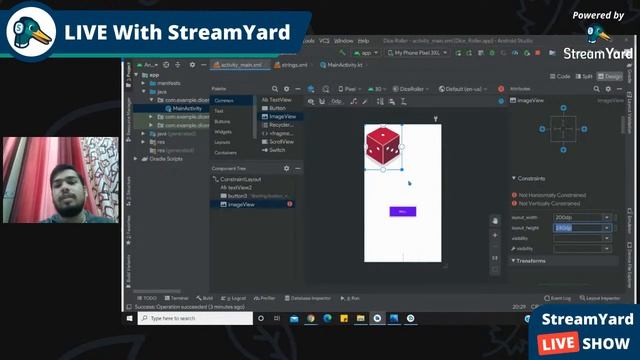The width and height of the screenshot is (640, 360).
Task: Expand the manifests folder
Action: click(143, 83)
